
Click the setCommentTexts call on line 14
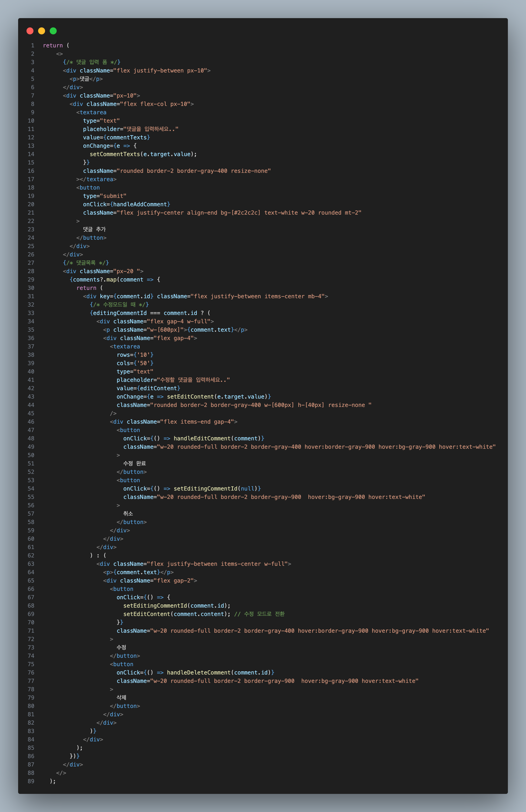115,154
